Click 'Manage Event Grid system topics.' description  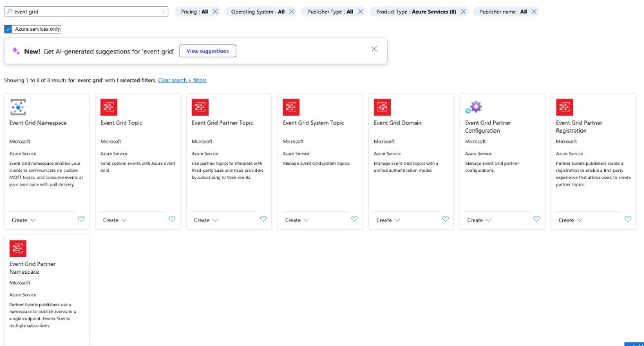[x=316, y=164]
